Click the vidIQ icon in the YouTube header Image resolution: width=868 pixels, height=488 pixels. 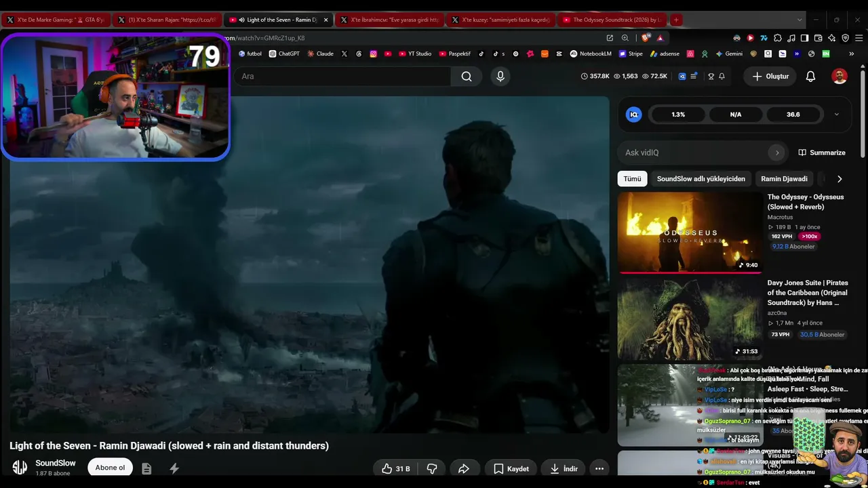[682, 77]
